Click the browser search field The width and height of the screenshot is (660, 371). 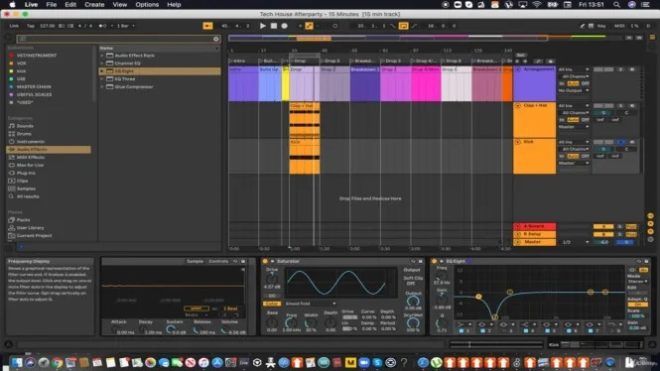coord(118,39)
